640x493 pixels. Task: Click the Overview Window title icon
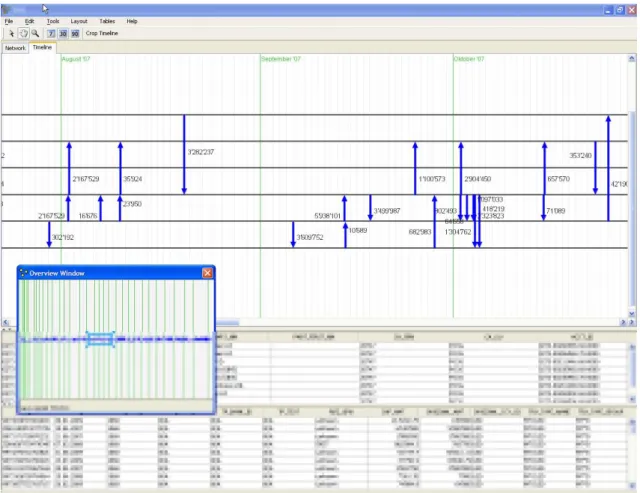pyautogui.click(x=23, y=273)
